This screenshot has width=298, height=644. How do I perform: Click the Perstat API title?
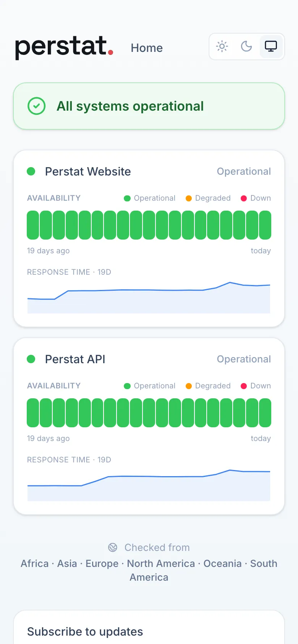75,359
